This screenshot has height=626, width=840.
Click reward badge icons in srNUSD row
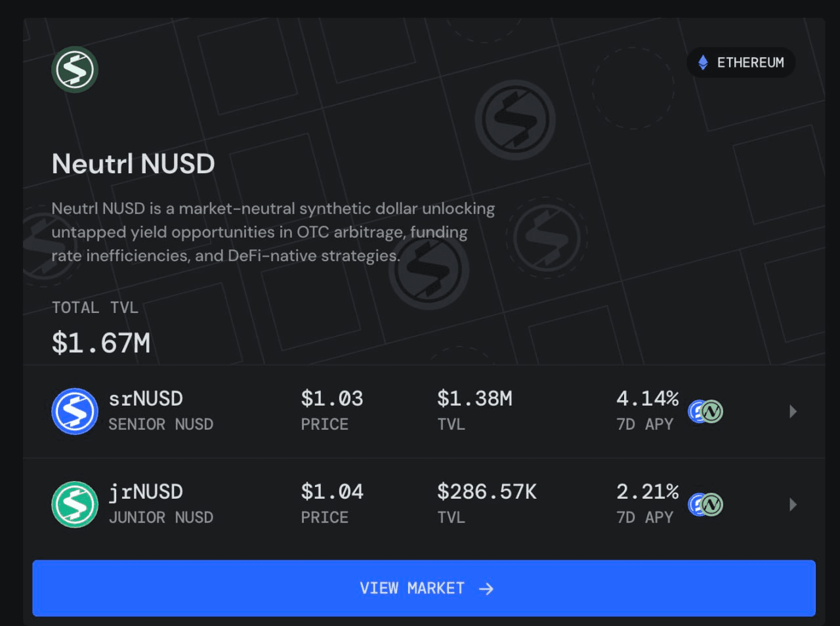pos(705,411)
